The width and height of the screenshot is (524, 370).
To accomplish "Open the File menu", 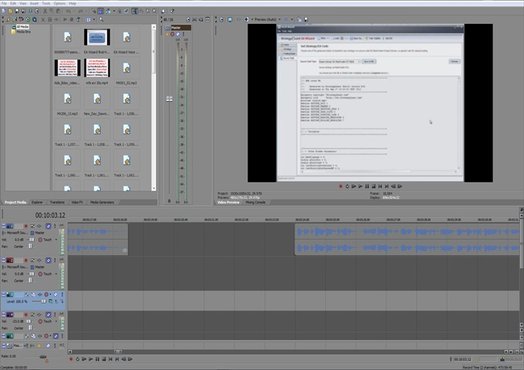I will click(x=4, y=3).
